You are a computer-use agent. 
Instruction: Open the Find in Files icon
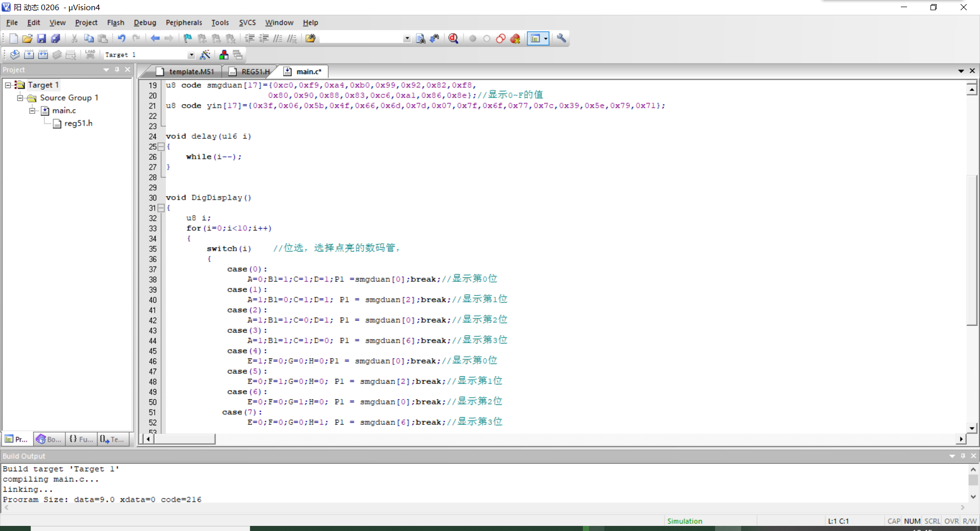(x=310, y=38)
